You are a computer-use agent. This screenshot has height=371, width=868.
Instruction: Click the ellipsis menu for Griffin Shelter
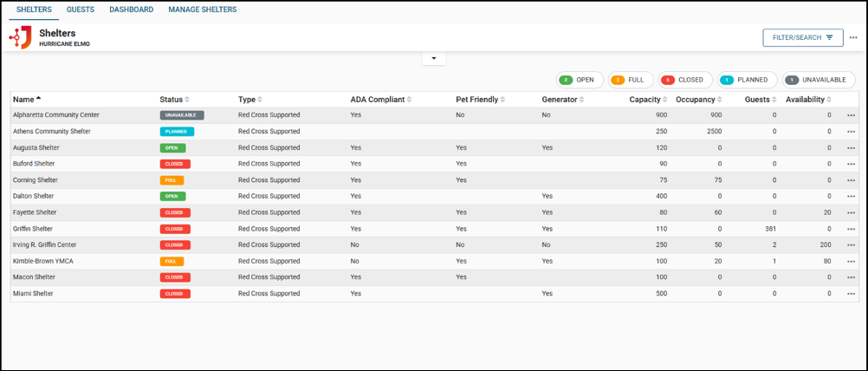(x=851, y=229)
